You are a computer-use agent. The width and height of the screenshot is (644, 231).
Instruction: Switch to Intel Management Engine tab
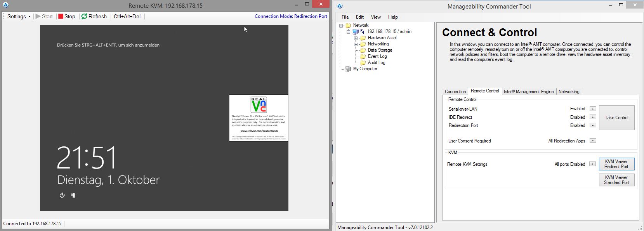(529, 92)
